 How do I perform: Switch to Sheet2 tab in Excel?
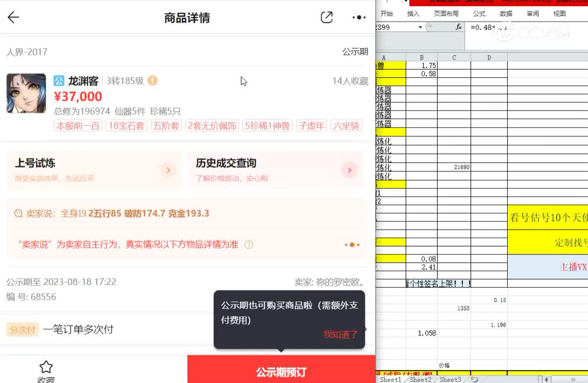pyautogui.click(x=421, y=379)
